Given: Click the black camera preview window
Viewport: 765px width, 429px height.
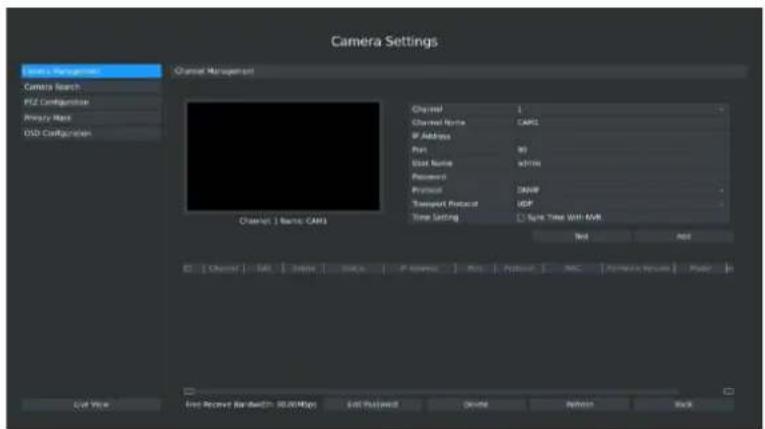Looking at the screenshot, I should [283, 156].
